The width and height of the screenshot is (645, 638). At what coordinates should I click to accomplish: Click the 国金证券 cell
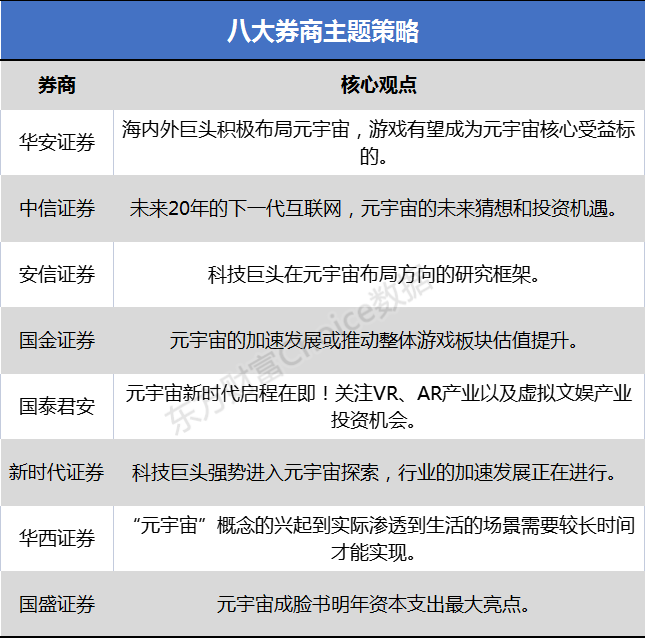coord(57,341)
